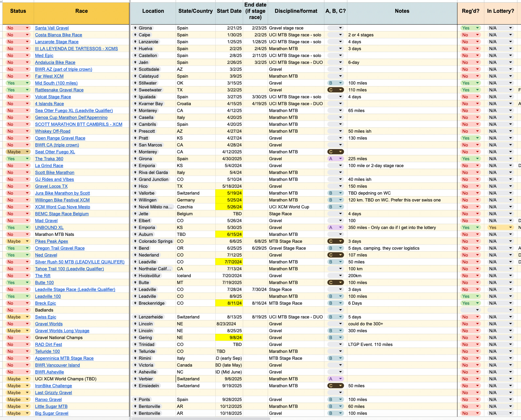Click the Trinidad location pin chip
Image resolution: width=521 pixels, height=420 pixels.
[144, 344]
